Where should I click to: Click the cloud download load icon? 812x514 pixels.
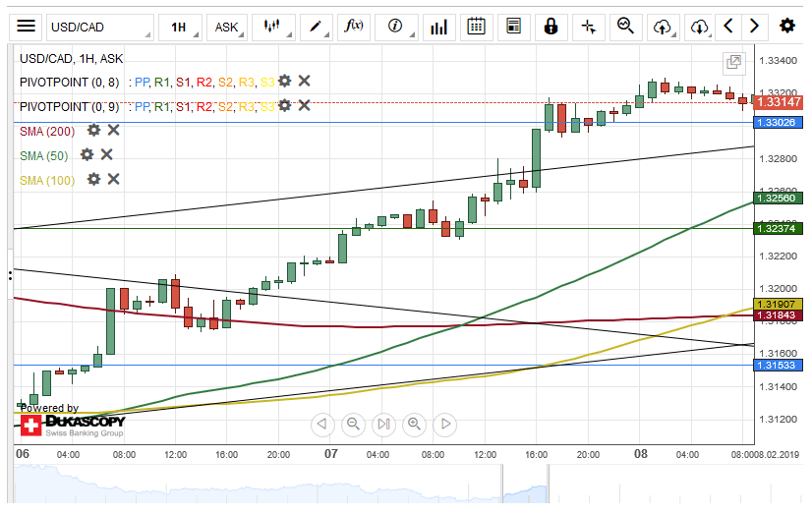pos(699,27)
